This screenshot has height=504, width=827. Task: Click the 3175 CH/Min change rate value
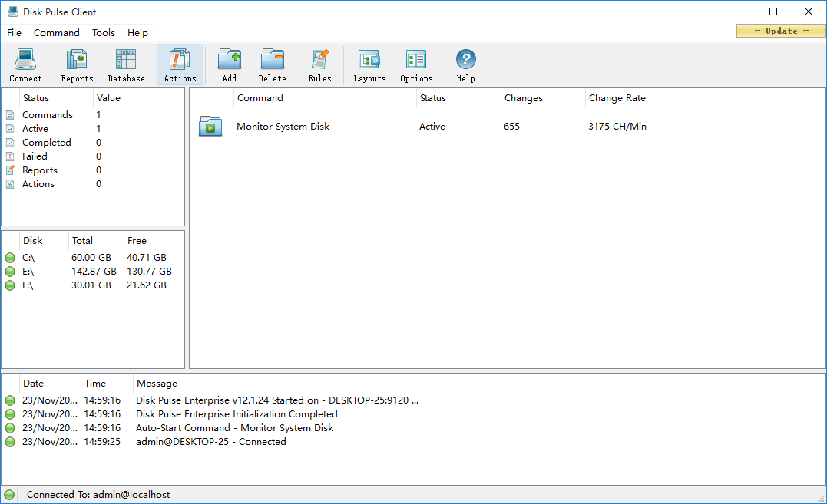[x=617, y=127]
